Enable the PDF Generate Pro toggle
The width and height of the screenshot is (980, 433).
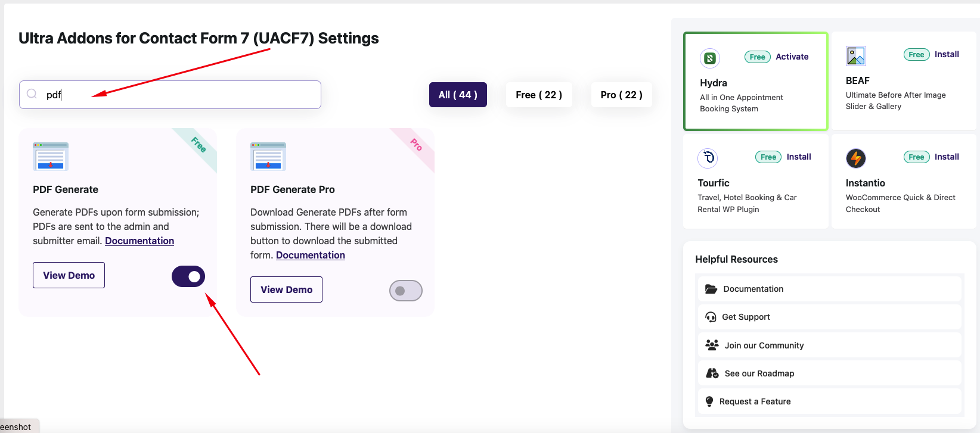point(406,291)
